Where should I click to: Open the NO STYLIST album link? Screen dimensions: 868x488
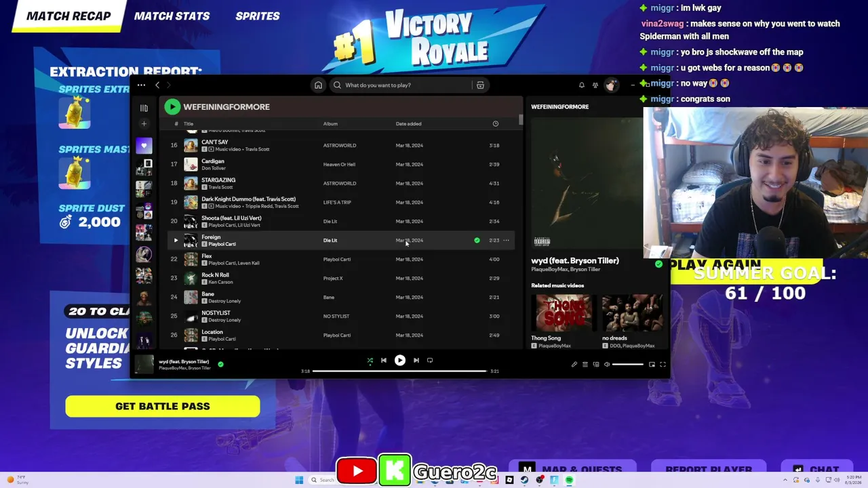(336, 316)
